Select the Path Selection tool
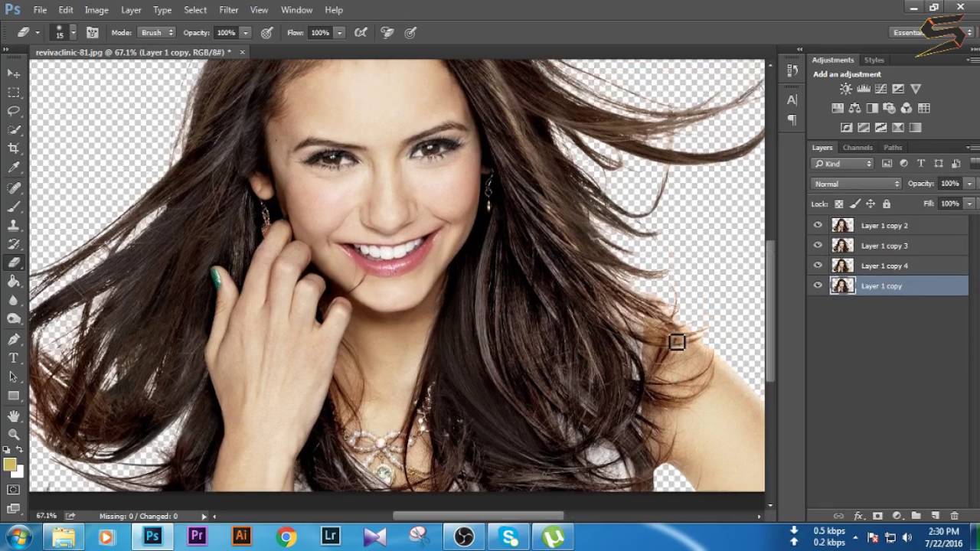The width and height of the screenshot is (980, 551). coord(14,377)
